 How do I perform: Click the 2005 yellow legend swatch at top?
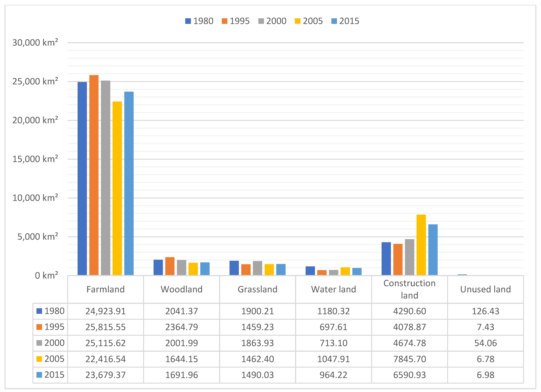[297, 21]
